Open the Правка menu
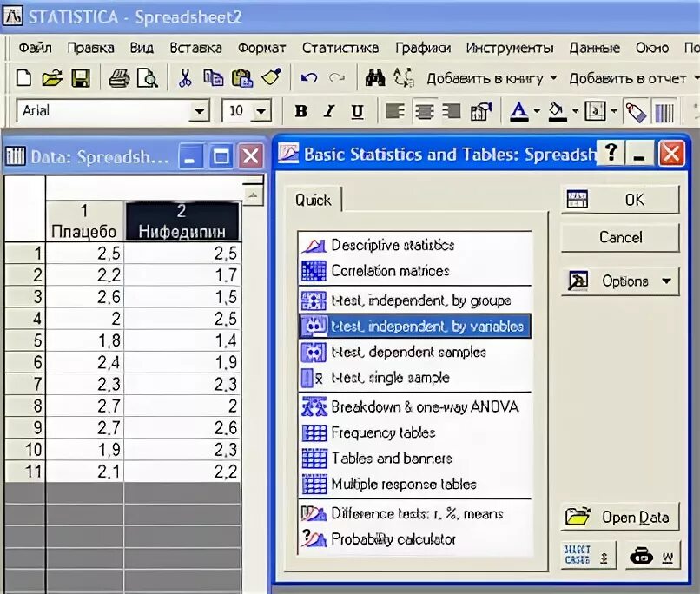 [x=90, y=48]
